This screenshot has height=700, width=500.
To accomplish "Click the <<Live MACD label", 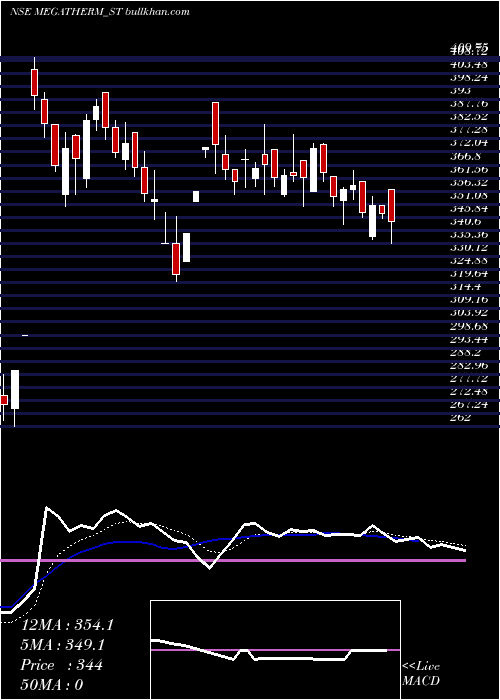I will pyautogui.click(x=421, y=674).
